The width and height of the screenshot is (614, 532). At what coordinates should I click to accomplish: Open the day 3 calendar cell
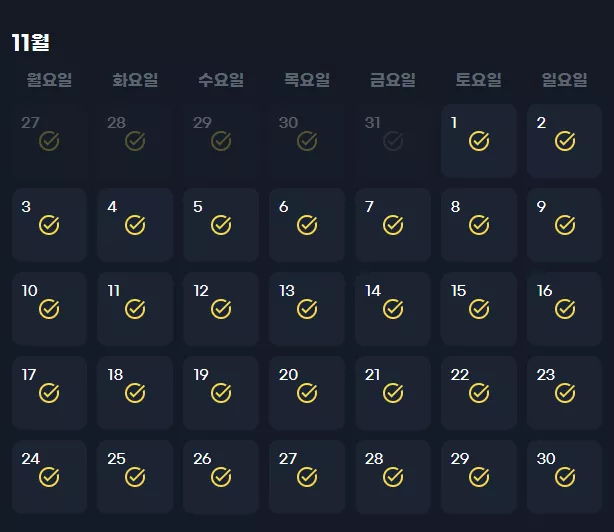coord(49,225)
